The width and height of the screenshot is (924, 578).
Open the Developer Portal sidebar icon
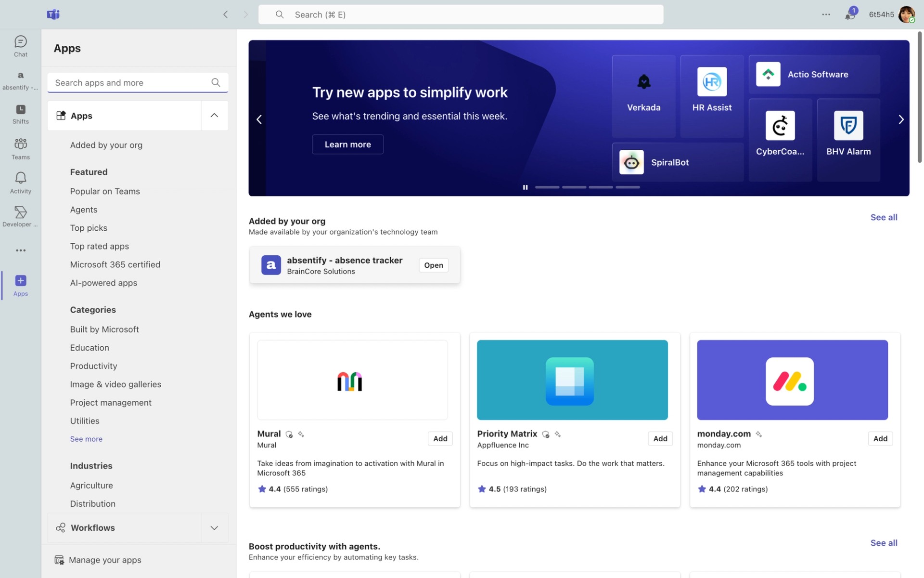pyautogui.click(x=20, y=216)
